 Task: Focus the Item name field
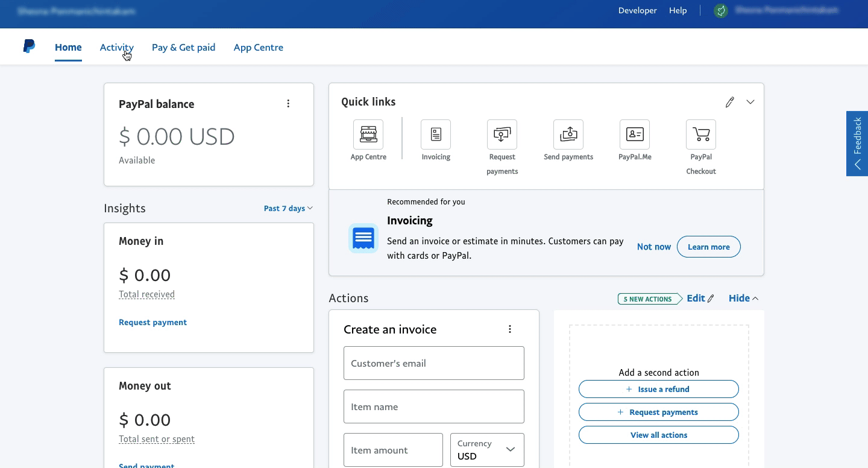click(434, 406)
